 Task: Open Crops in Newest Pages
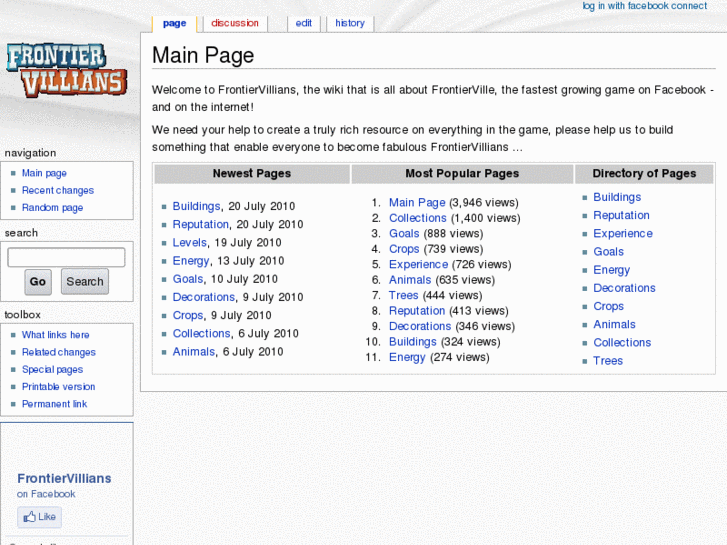point(188,315)
